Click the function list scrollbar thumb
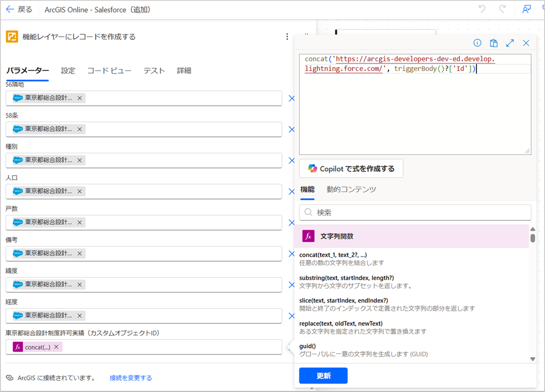 [x=532, y=238]
